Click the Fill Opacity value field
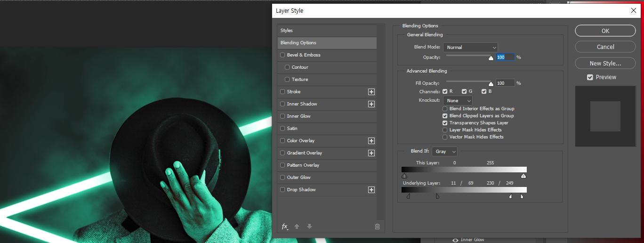Viewport: 644px width, 243px height. 505,83
